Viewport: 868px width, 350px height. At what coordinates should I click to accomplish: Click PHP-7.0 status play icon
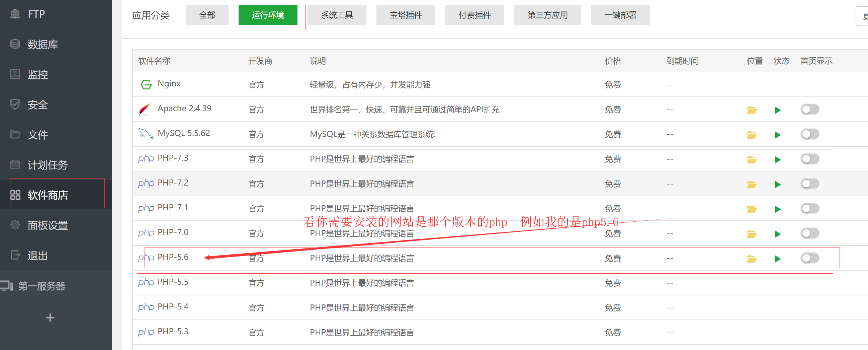tap(778, 234)
